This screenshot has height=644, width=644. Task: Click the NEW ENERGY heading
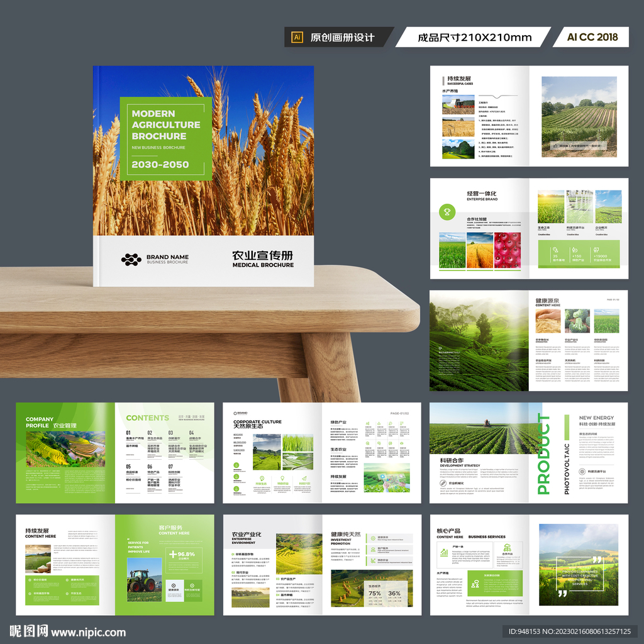(x=596, y=418)
